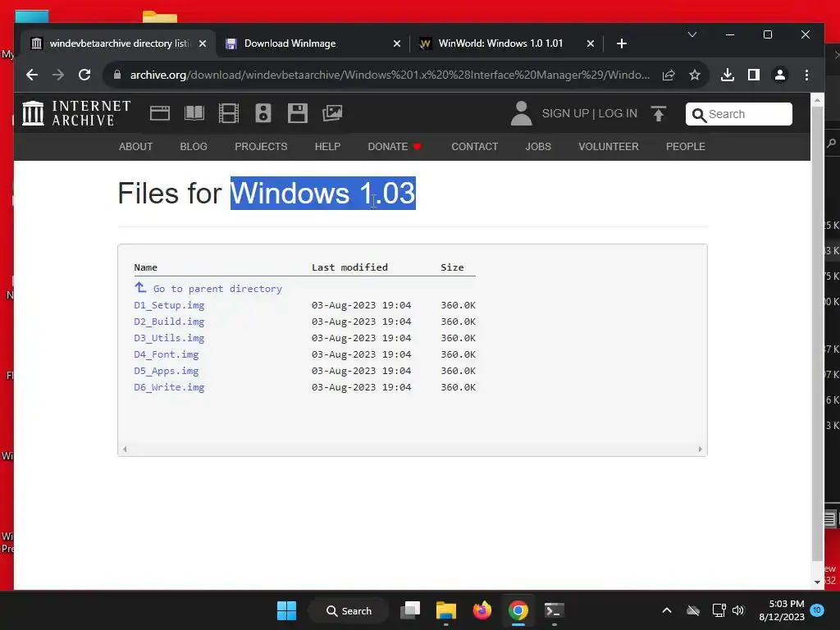Image resolution: width=840 pixels, height=630 pixels.
Task: Click the Go to parent directory link
Action: [x=217, y=289]
